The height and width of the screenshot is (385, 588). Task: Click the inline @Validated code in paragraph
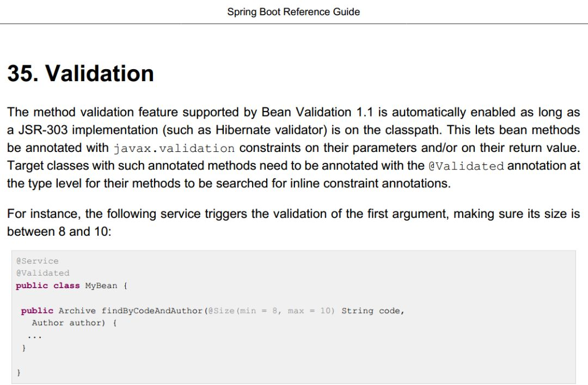pos(466,166)
